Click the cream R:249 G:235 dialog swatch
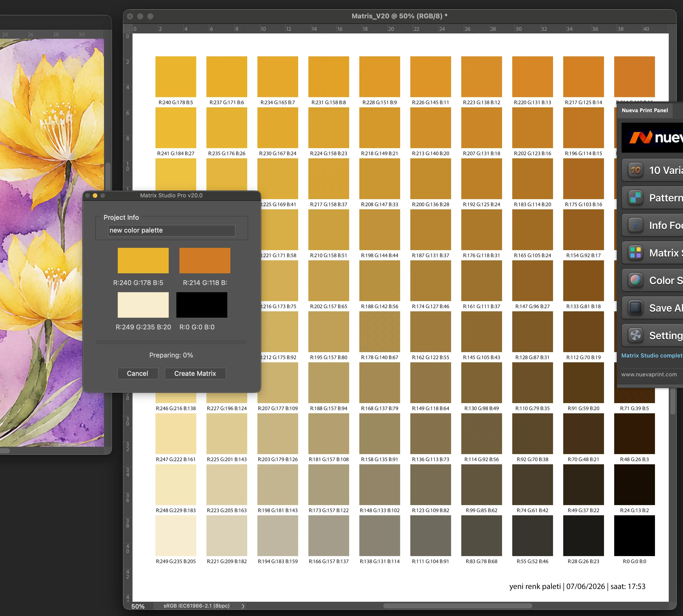The height and width of the screenshot is (616, 683). (143, 305)
